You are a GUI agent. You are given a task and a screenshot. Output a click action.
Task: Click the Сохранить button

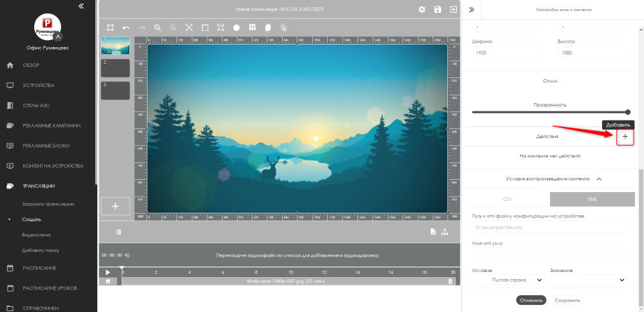click(x=567, y=300)
